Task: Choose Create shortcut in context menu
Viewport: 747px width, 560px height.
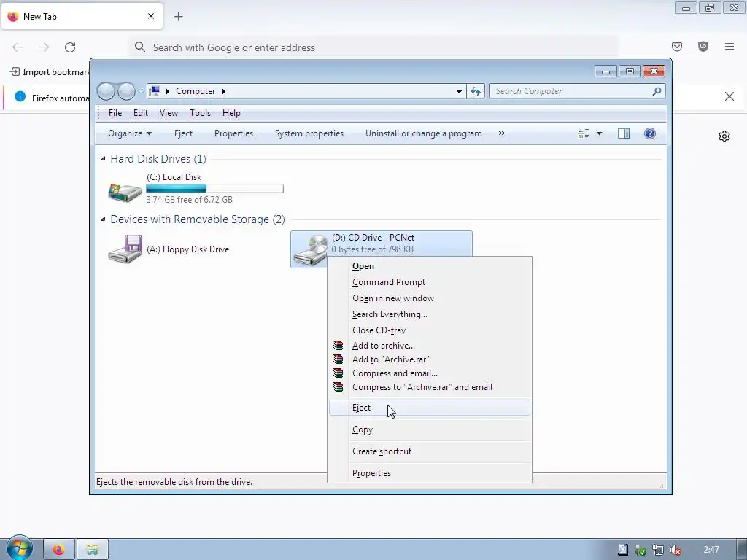Action: tap(429, 451)
